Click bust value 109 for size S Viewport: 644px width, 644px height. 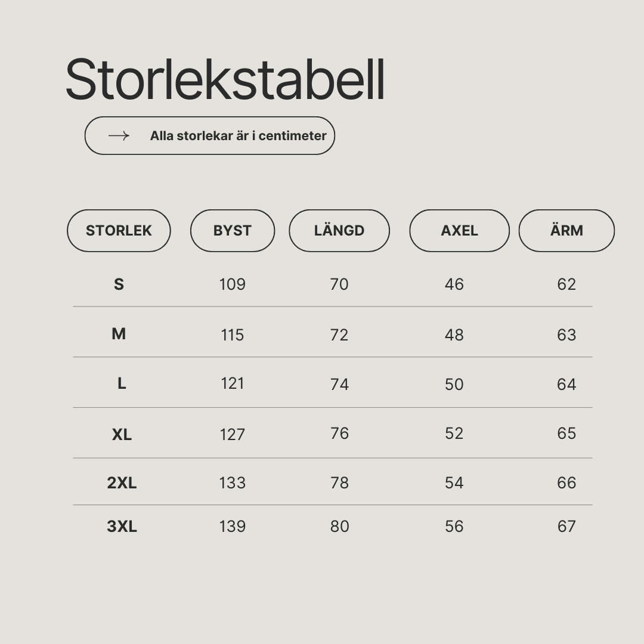[x=233, y=284]
